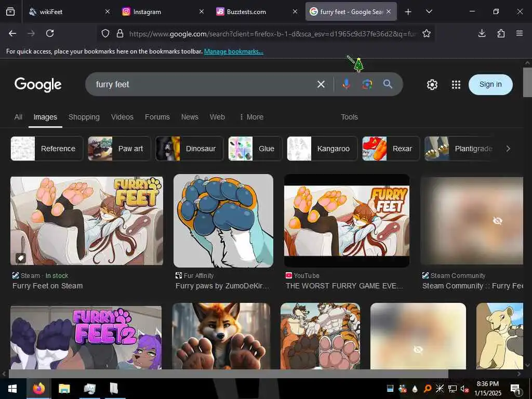Open the Windows Start menu
532x399 pixels.
pos(12,389)
